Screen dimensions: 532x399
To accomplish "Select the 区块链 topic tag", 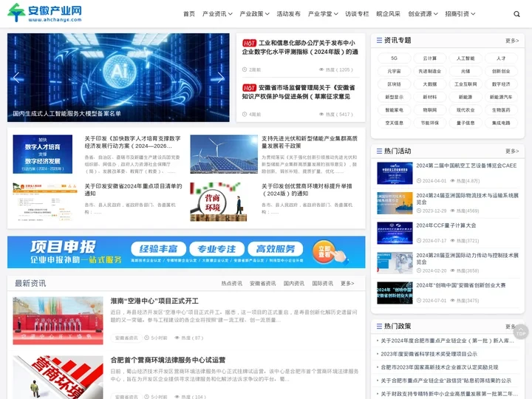I will click(394, 84).
